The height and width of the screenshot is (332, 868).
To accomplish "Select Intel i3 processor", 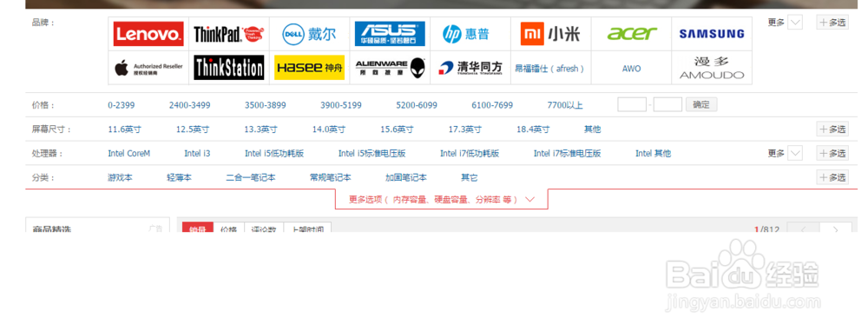I will pyautogui.click(x=197, y=154).
